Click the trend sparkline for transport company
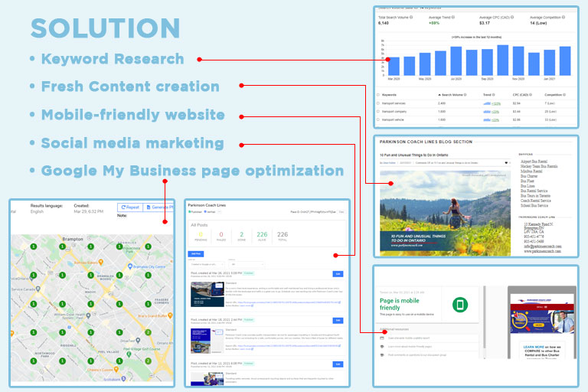This screenshot has height=392, width=588. click(487, 112)
